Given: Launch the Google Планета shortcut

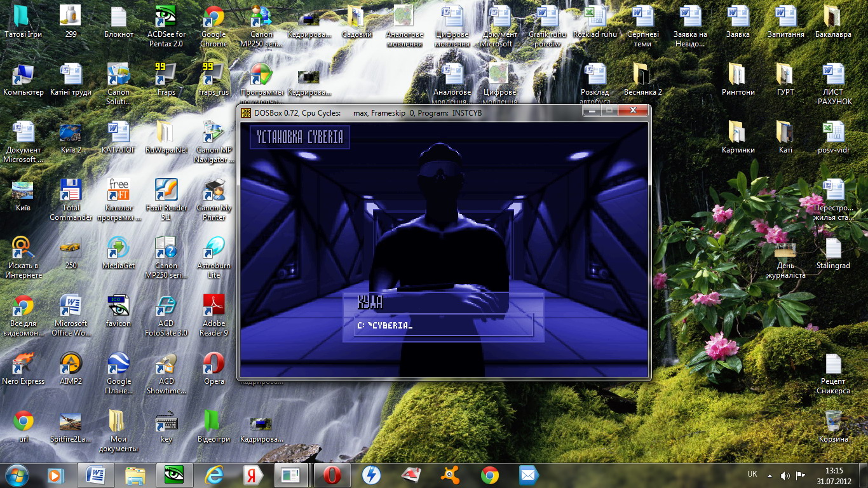Looking at the screenshot, I should [x=119, y=373].
